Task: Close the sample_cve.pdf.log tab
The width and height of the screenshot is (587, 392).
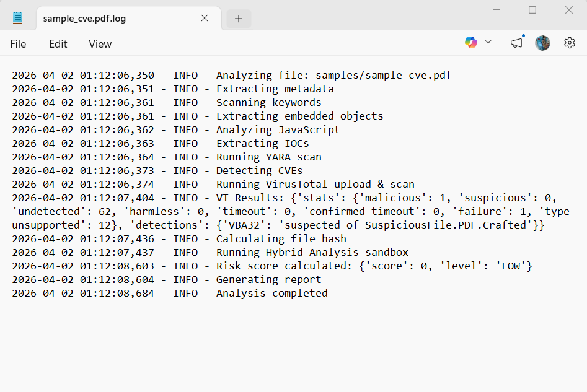Action: click(x=205, y=18)
